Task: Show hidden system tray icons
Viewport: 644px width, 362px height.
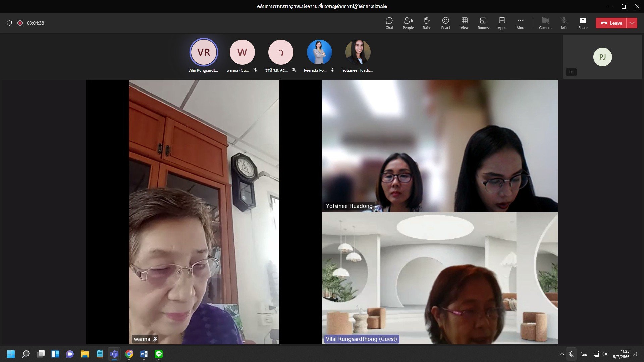Action: tap(561, 354)
